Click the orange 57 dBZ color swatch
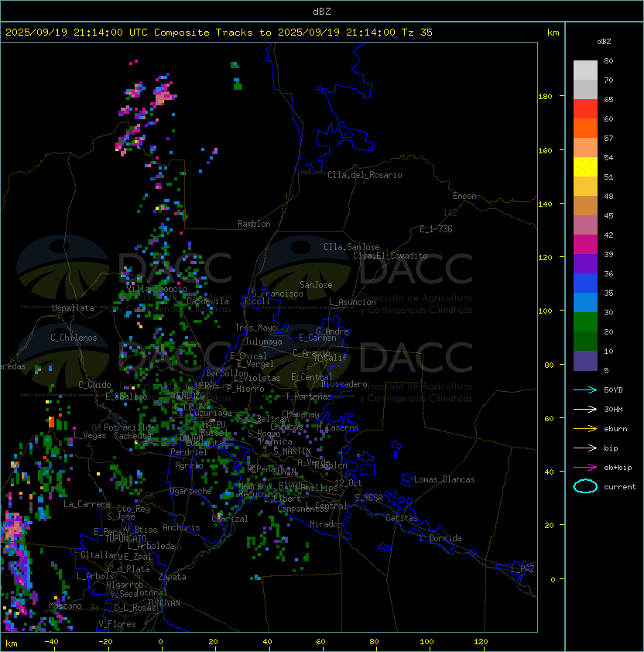The width and height of the screenshot is (644, 652). coord(585,129)
